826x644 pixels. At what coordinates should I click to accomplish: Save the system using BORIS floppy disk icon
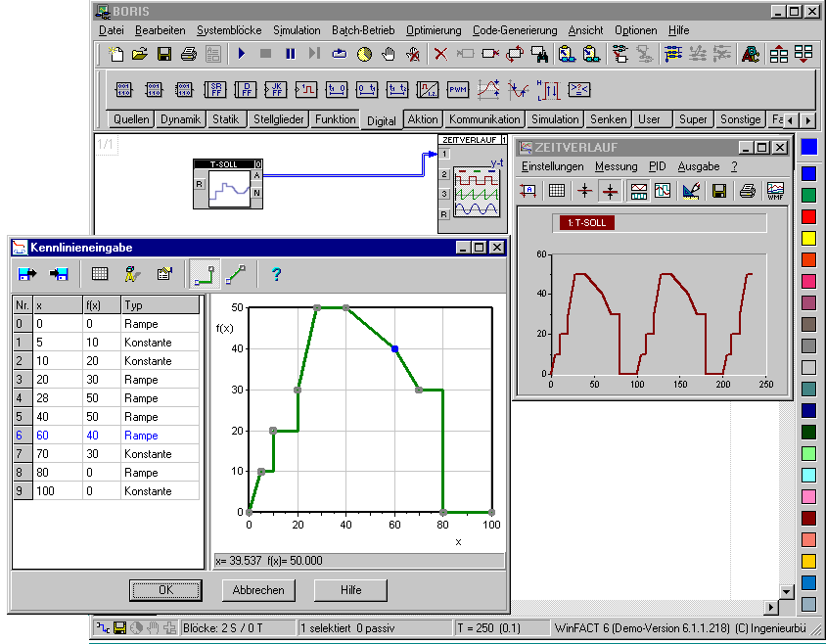[x=164, y=54]
